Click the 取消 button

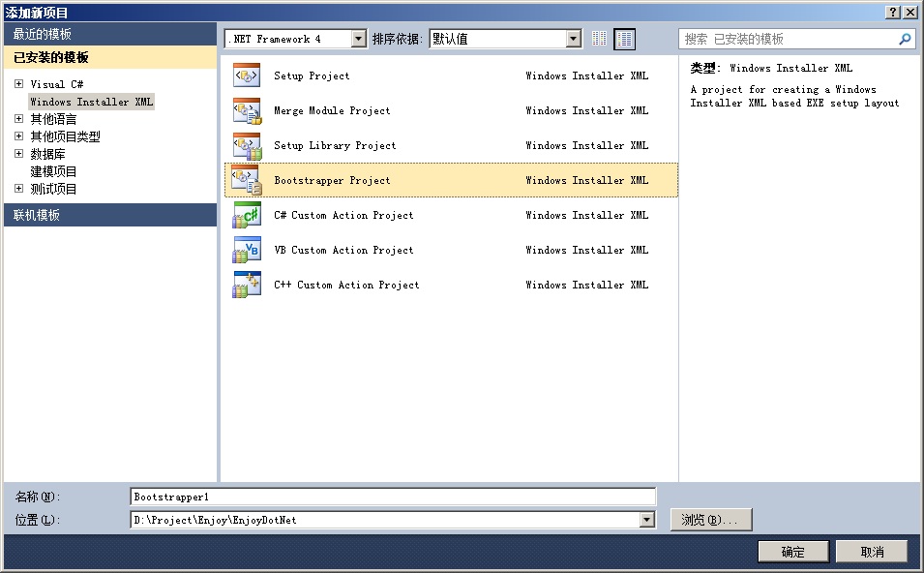[x=872, y=552]
